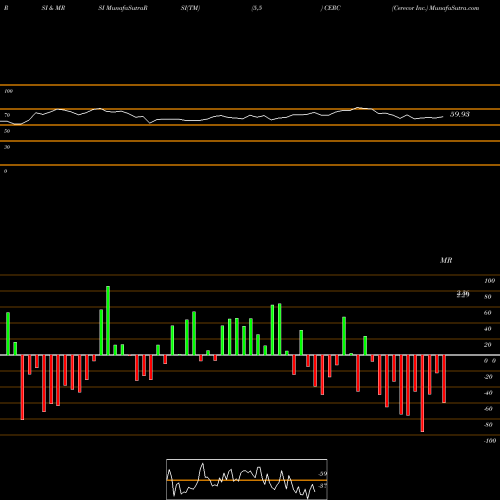The height and width of the screenshot is (500, 500).
Task: Click the -60 label on MR axis
Action: point(488,409)
